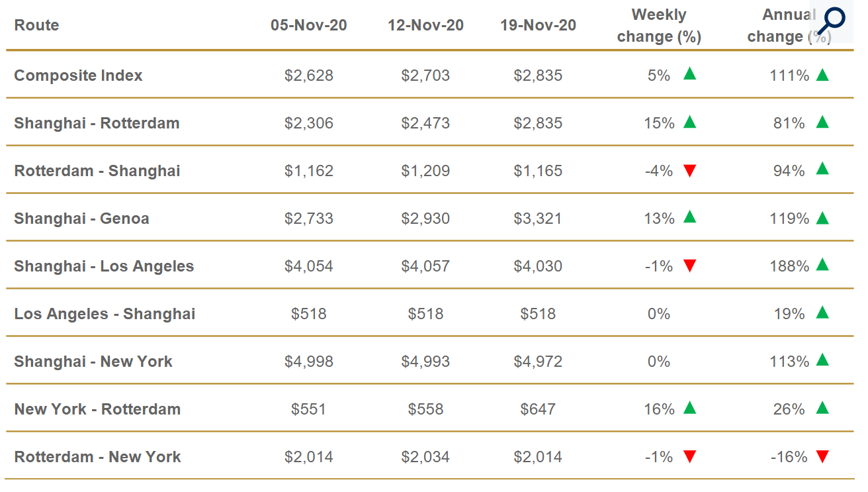This screenshot has width=868, height=492.
Task: Click Shanghai - Genoa annual green arrow
Action: point(822,217)
